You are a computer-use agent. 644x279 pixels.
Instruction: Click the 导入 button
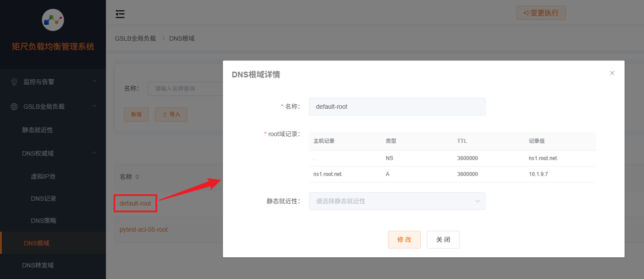point(171,115)
